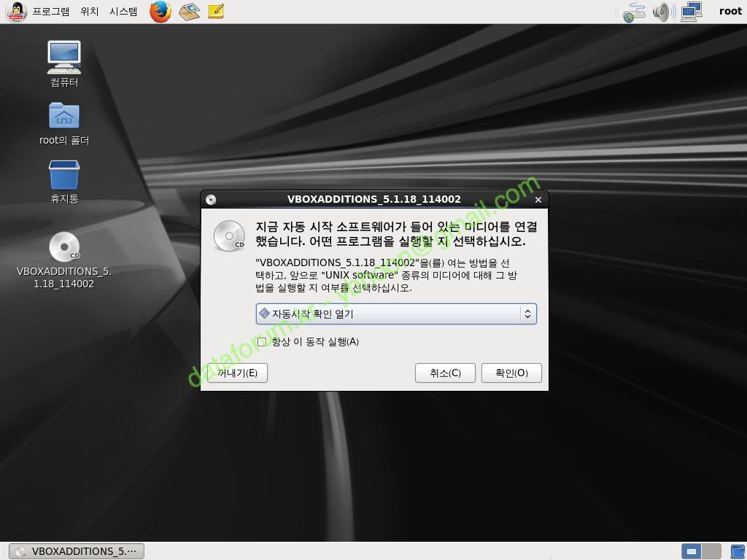Open the 프로그램 menu
The image size is (747, 560).
[x=51, y=12]
